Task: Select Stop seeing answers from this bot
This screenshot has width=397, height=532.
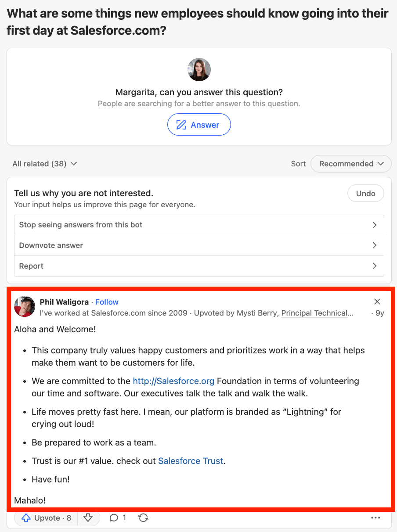Action: pyautogui.click(x=199, y=225)
